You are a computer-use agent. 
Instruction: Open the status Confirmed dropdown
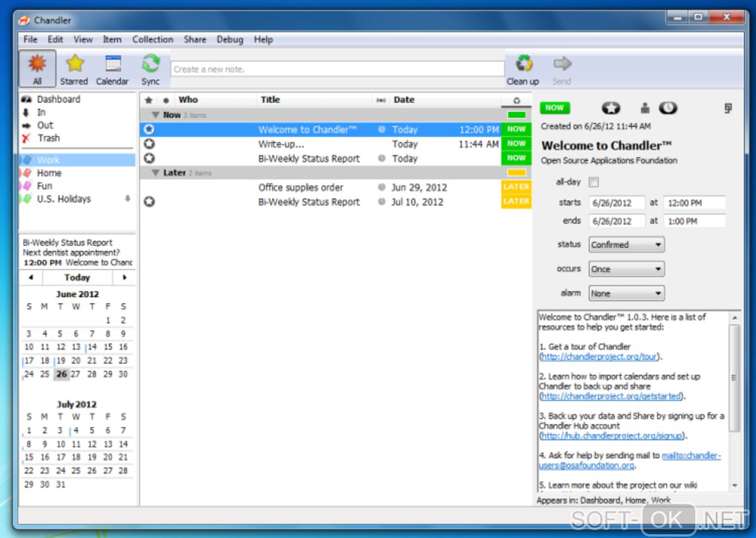pos(626,245)
